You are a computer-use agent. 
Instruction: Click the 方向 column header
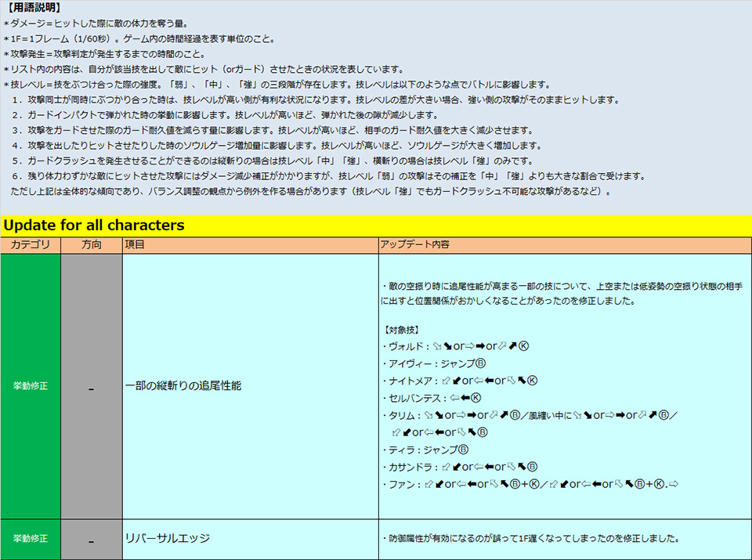pyautogui.click(x=92, y=245)
